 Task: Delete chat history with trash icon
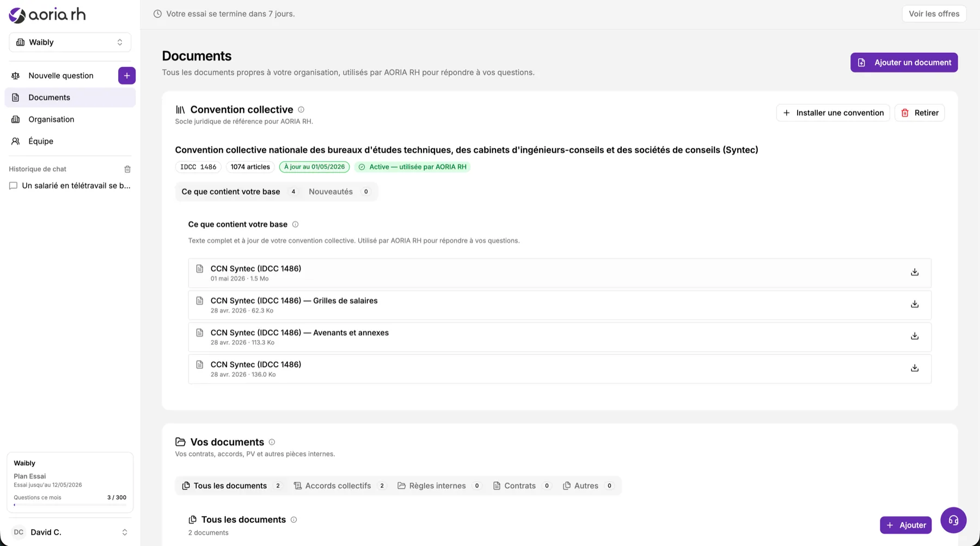click(x=127, y=169)
